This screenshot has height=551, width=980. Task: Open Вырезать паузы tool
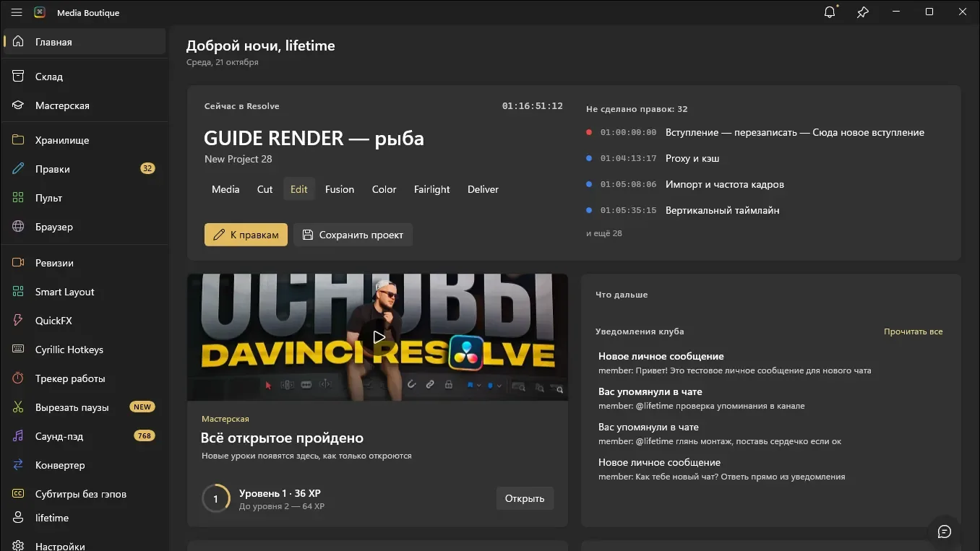85,407
